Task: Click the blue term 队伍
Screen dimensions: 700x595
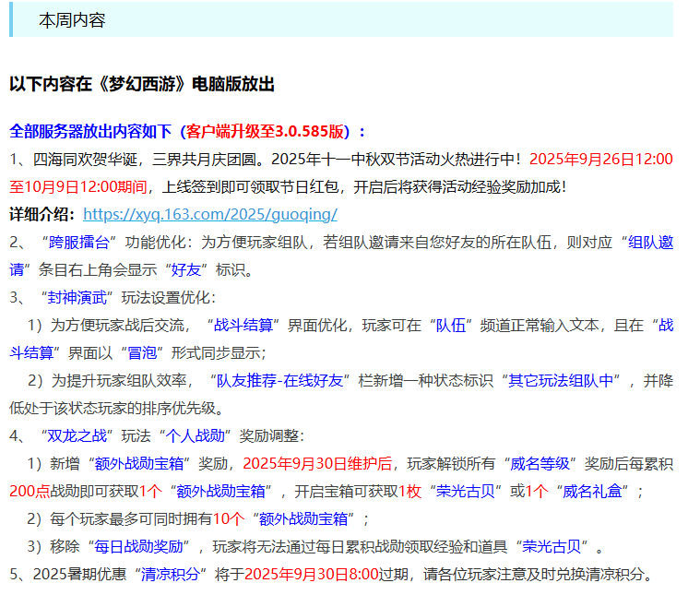Action: [x=451, y=326]
